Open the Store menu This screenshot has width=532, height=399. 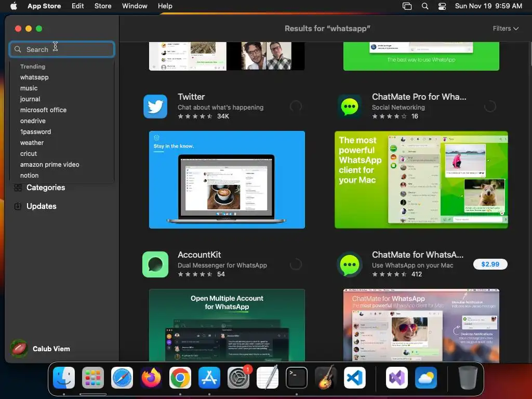(x=103, y=6)
